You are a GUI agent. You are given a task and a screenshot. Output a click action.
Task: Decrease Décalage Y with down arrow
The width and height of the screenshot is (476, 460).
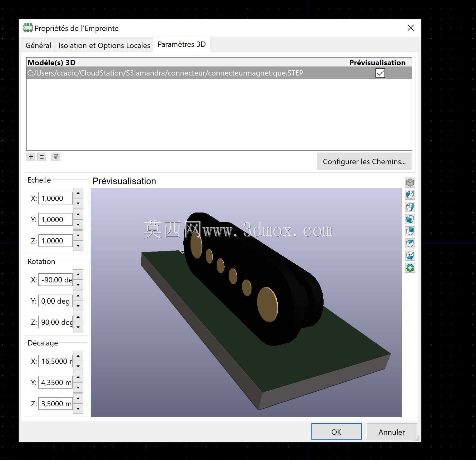pyautogui.click(x=78, y=388)
